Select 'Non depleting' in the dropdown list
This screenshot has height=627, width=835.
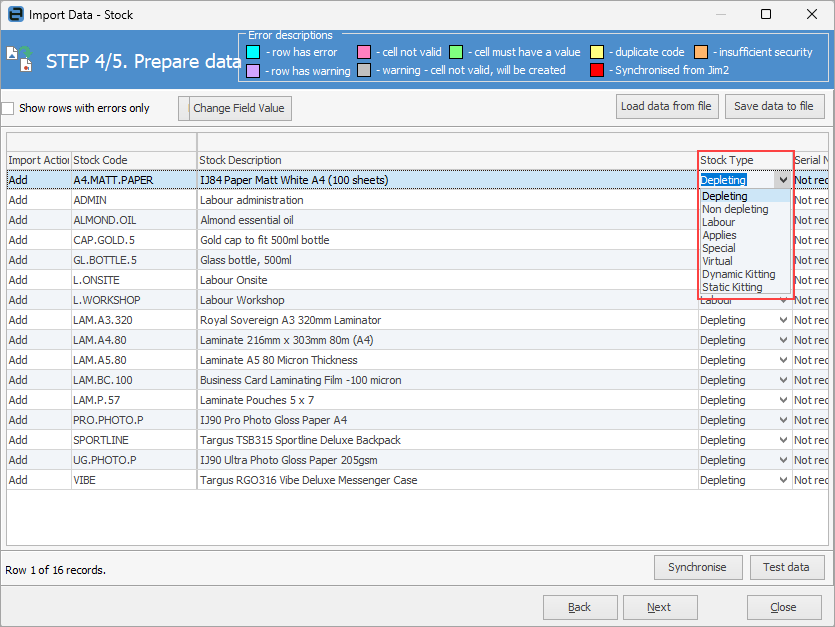coord(735,209)
